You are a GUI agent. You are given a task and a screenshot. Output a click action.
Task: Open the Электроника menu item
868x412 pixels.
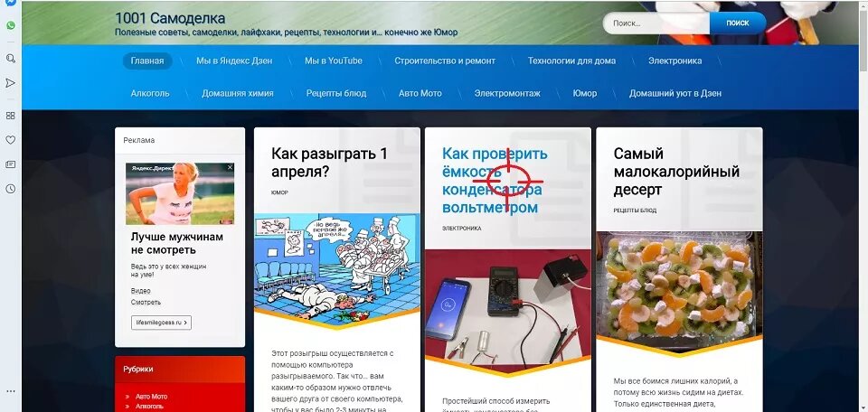point(675,61)
